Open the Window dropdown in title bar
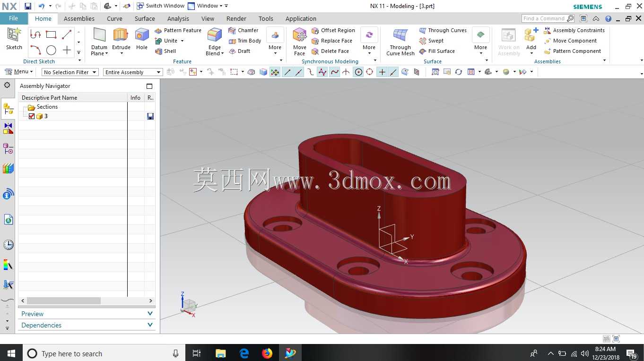Screen dimensions: 644x361 [x=208, y=6]
